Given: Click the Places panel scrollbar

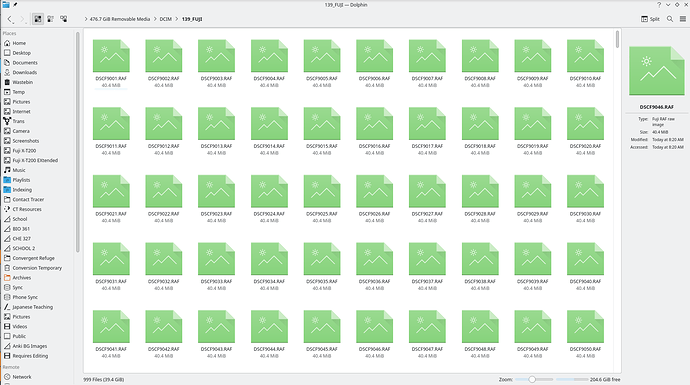Looking at the screenshot, I should pyautogui.click(x=78, y=142).
